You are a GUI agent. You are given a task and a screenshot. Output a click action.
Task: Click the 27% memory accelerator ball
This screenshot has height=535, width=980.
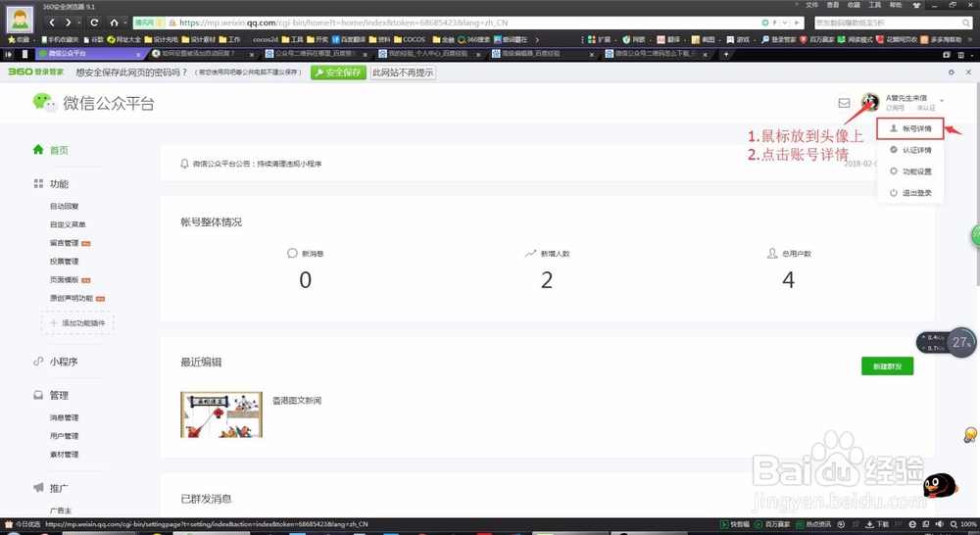[960, 343]
